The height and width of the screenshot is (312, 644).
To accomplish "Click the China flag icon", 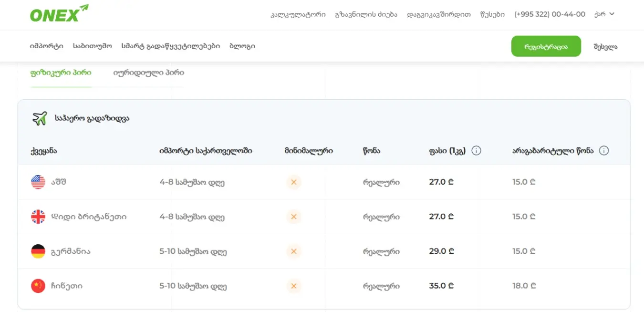I will click(x=38, y=286).
